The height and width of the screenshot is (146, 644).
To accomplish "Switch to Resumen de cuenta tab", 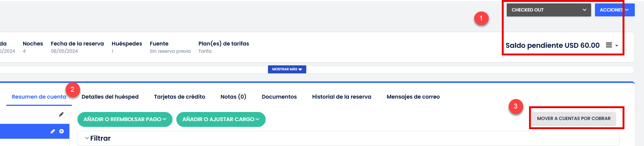I will [x=39, y=97].
